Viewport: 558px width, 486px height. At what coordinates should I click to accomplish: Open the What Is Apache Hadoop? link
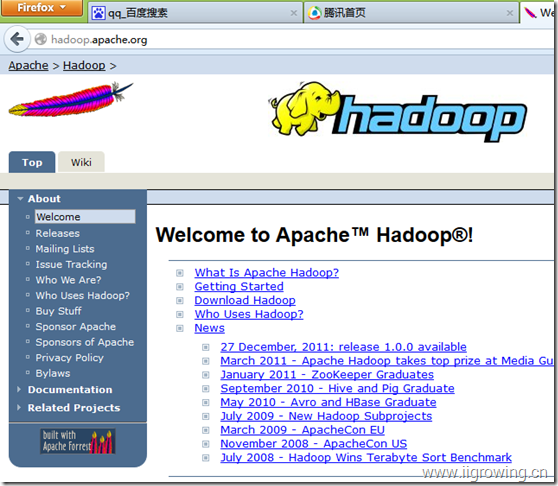(267, 273)
